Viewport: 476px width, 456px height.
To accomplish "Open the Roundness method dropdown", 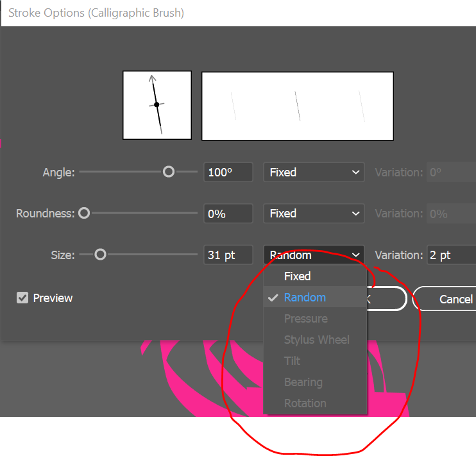I will pyautogui.click(x=314, y=214).
